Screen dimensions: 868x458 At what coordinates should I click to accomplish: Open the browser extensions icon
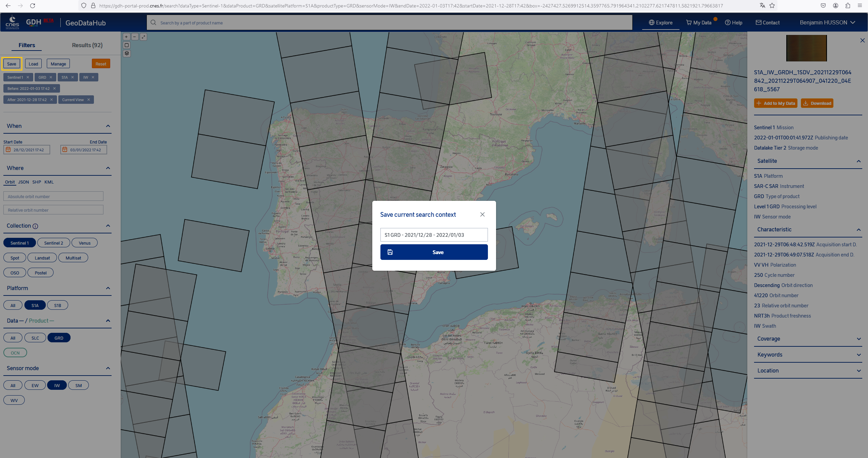pos(848,5)
